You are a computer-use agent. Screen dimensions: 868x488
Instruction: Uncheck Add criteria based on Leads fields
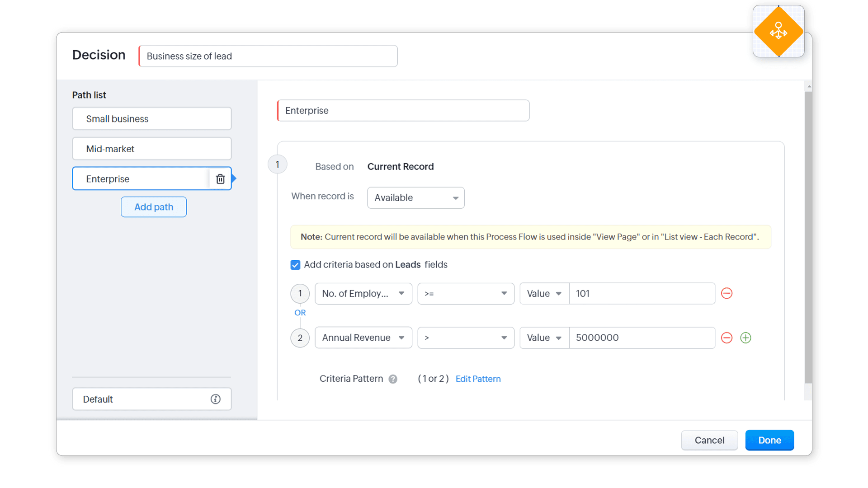(x=295, y=265)
